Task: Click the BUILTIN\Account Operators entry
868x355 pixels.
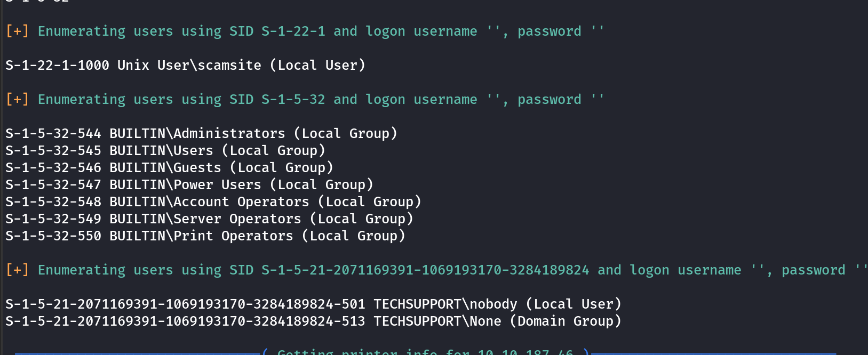Action: click(209, 201)
